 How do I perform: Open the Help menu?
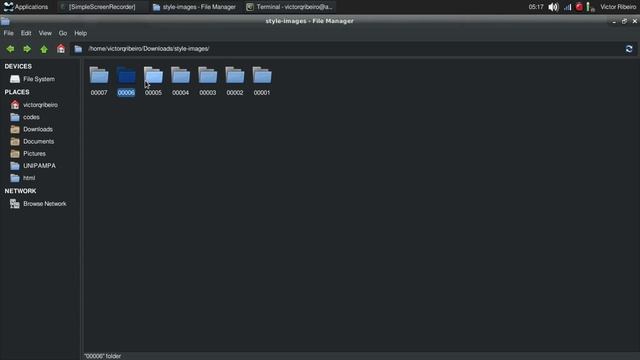pos(80,33)
